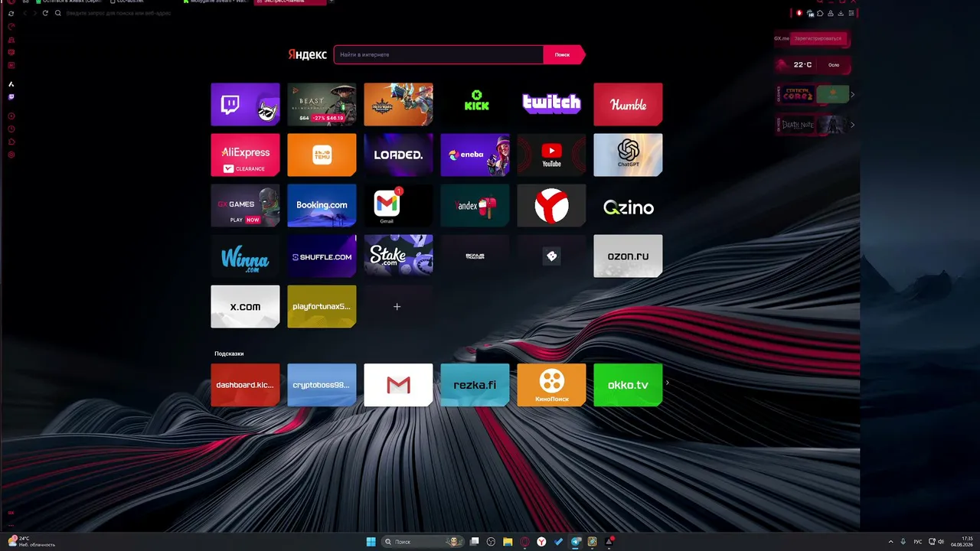Click the Яндекс logo

coord(307,54)
